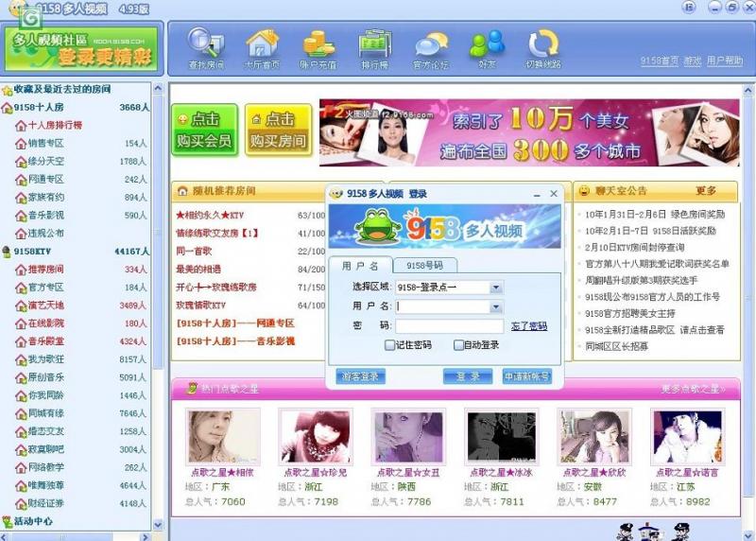Click thumbnail of 点歌之星★相依

coord(222,436)
